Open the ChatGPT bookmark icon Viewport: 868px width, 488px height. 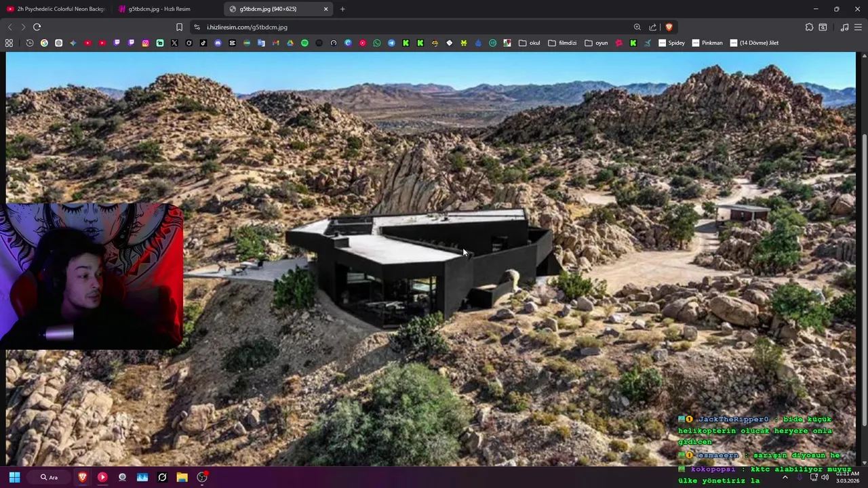(58, 43)
